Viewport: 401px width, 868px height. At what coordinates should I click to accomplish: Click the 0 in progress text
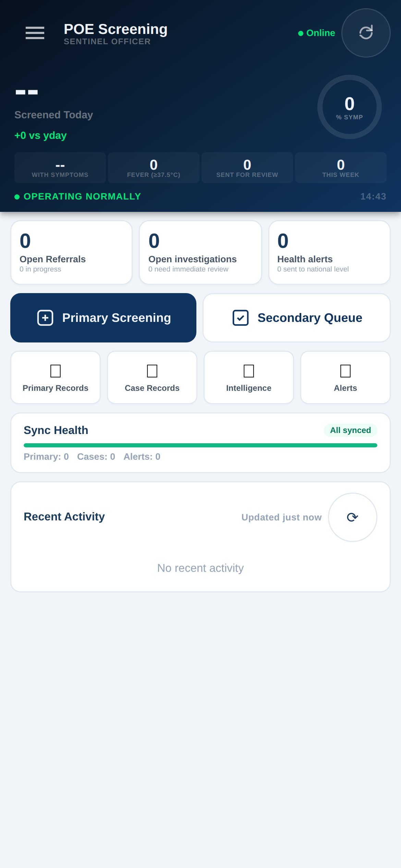(x=40, y=269)
